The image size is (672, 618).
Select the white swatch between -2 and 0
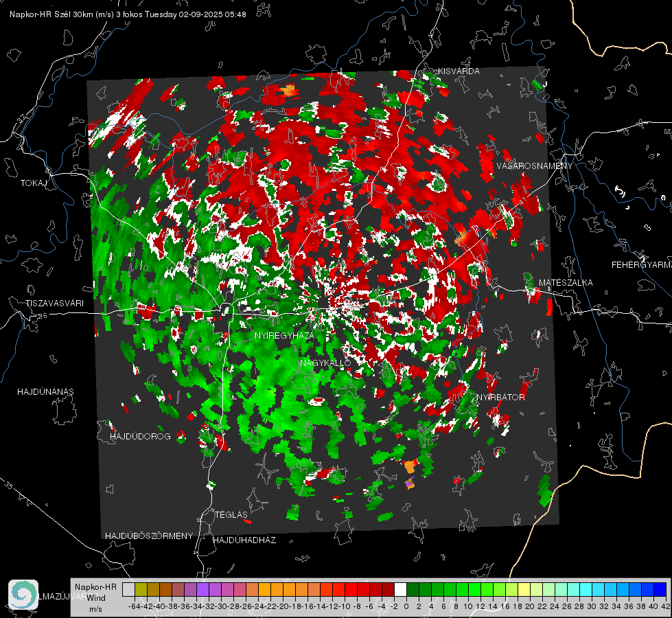click(x=400, y=589)
